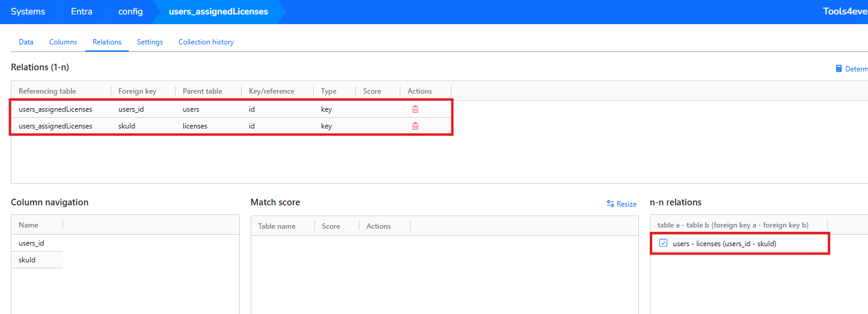Select the Relations tab
This screenshot has height=314, width=868.
107,42
